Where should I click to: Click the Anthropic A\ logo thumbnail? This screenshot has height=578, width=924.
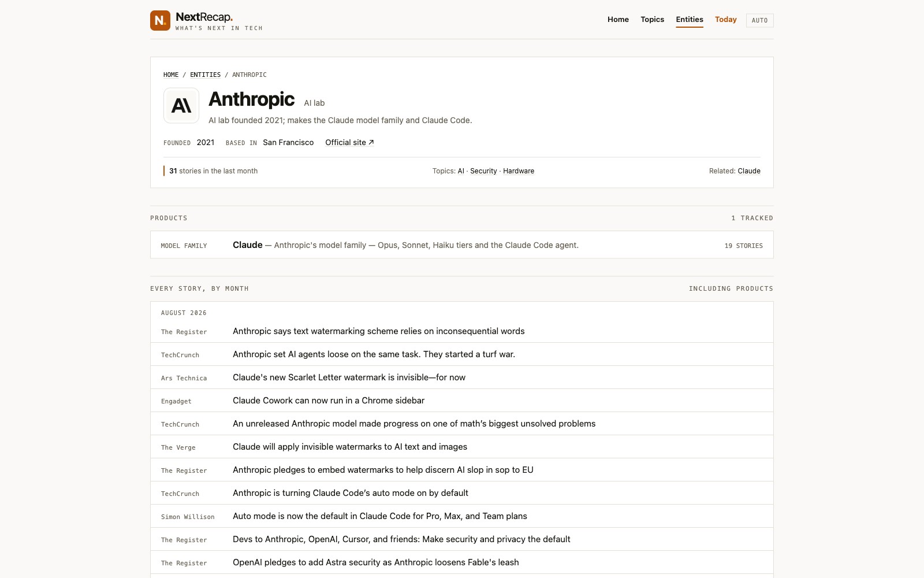[x=181, y=105]
